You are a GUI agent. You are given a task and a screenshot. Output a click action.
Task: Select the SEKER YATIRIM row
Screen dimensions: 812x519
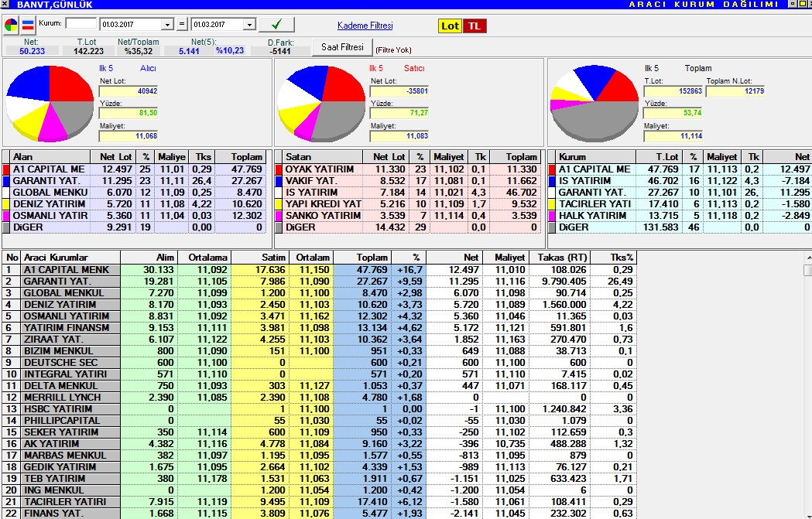coord(320,432)
